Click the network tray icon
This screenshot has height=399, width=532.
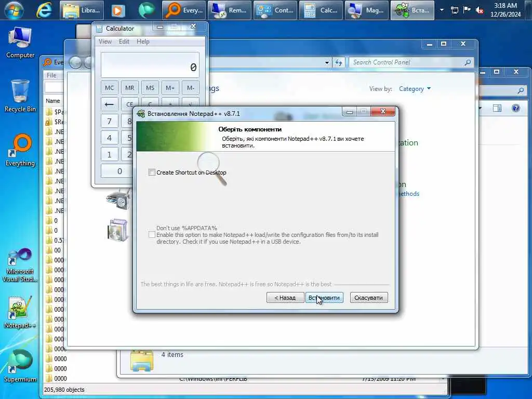tap(454, 10)
